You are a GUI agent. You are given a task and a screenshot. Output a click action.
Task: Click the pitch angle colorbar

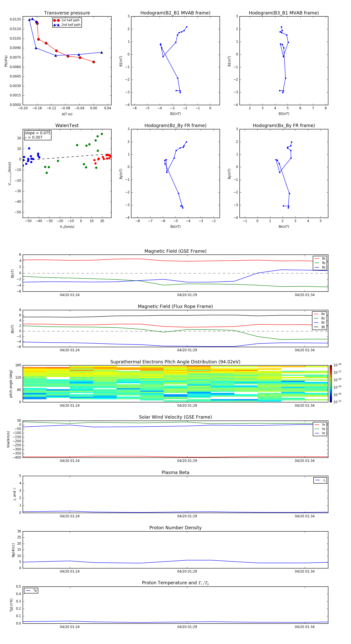[x=331, y=384]
